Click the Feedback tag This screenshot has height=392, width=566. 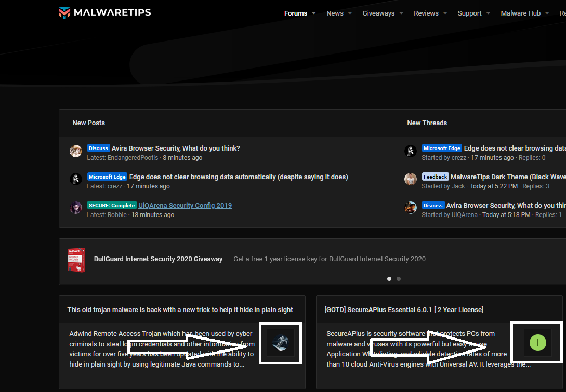[x=435, y=177]
